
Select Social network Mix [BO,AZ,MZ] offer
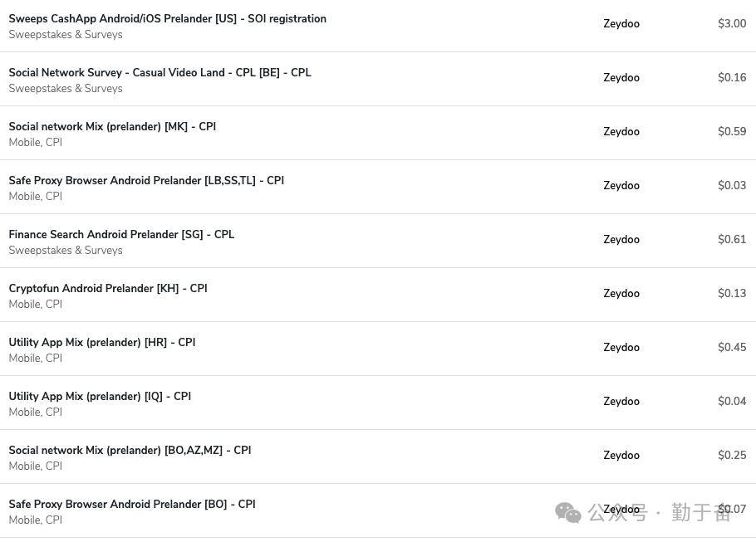point(130,451)
